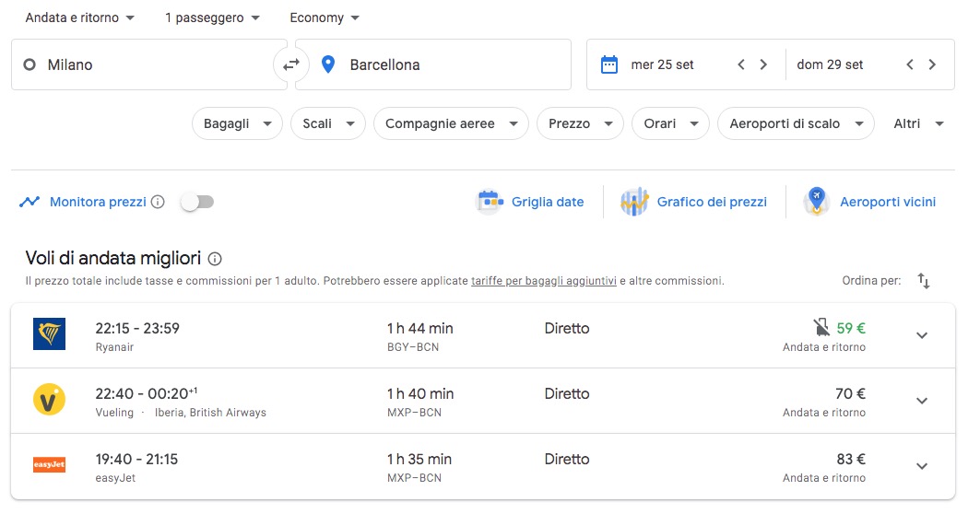
Task: Enable the Monitora prezzi toggle
Action: click(x=197, y=202)
